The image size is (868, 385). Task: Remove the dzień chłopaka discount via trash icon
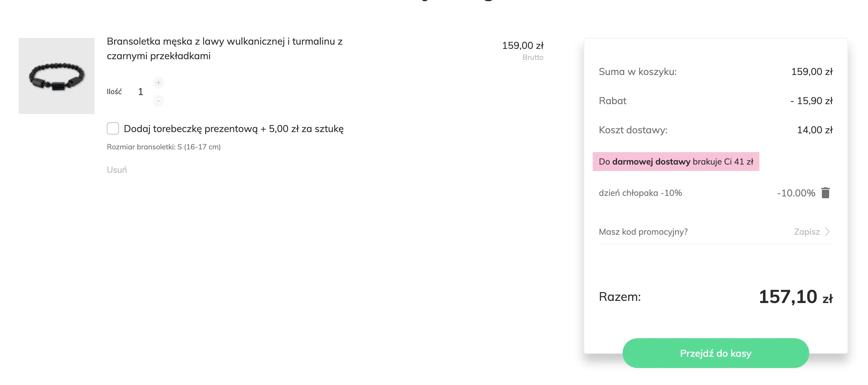pos(825,193)
